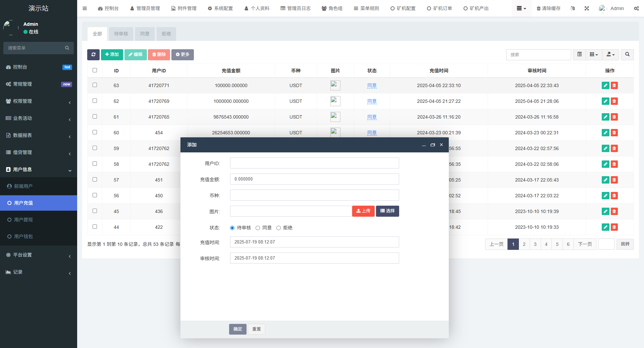The height and width of the screenshot is (348, 644).
Task: Click the refresh icon above the table
Action: pyautogui.click(x=94, y=55)
